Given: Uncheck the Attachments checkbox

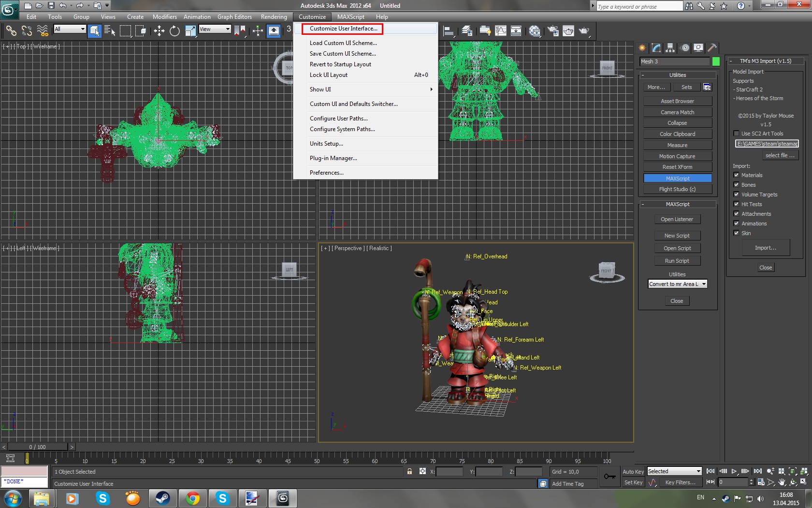Looking at the screenshot, I should tap(736, 214).
